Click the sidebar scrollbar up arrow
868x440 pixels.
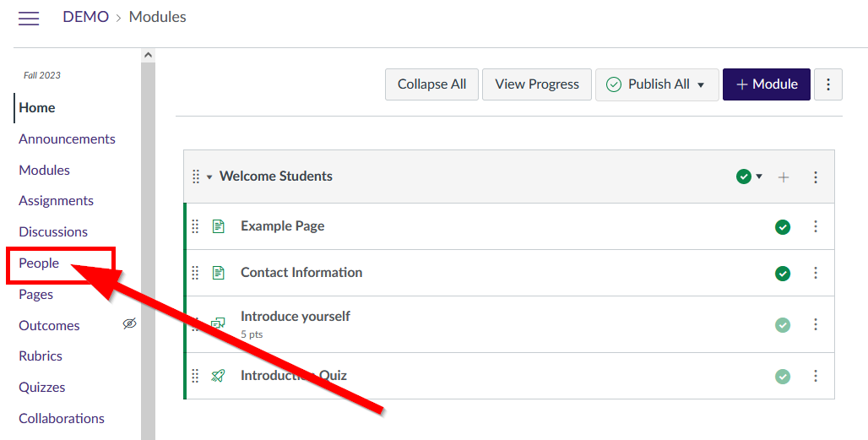pyautogui.click(x=148, y=55)
